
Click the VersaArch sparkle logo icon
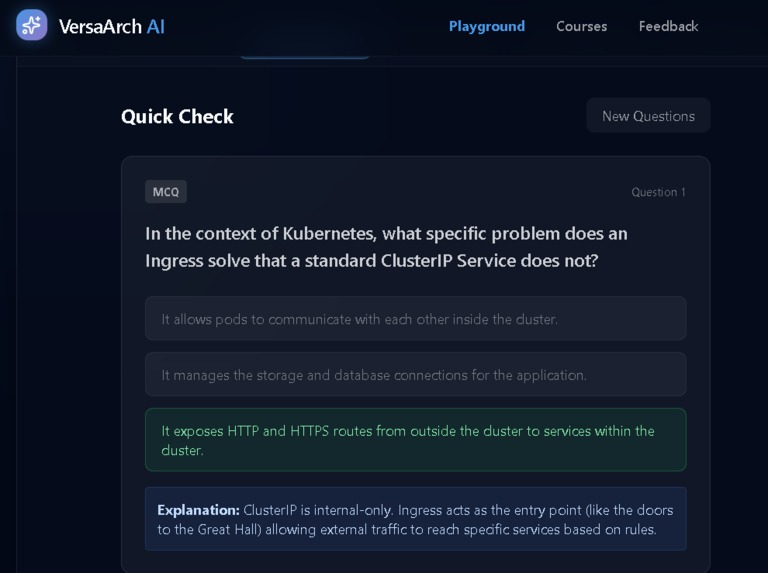point(32,25)
